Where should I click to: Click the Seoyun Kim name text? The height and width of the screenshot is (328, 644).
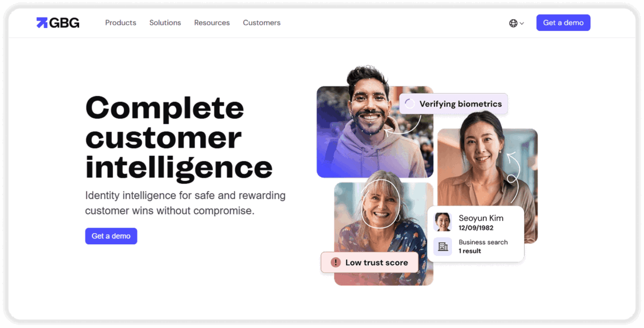tap(481, 218)
